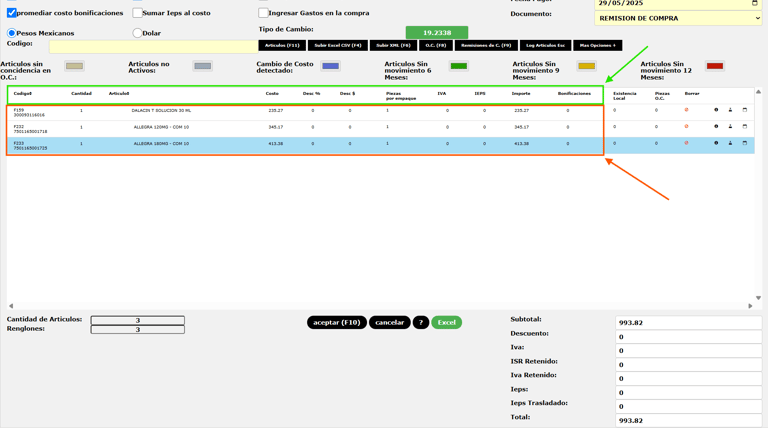Click stamp icon in ALLEGRA 120MG row
Viewport: 768px width, 430px height.
(x=730, y=126)
